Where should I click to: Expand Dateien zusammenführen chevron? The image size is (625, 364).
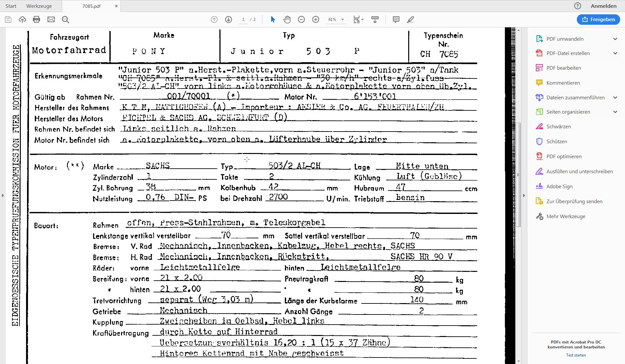pyautogui.click(x=615, y=97)
